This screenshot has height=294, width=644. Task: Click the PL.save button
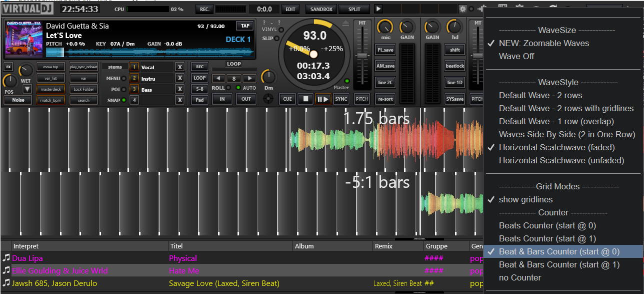[x=385, y=50]
